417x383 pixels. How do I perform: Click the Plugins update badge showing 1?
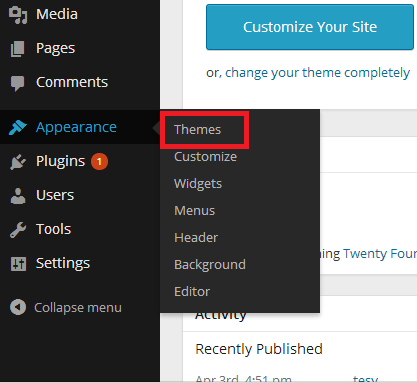tap(99, 162)
